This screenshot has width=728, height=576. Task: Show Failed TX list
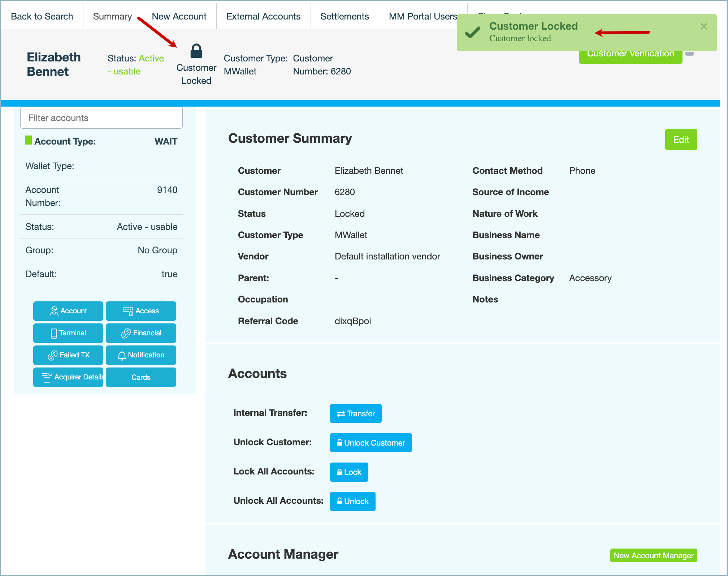pyautogui.click(x=68, y=355)
